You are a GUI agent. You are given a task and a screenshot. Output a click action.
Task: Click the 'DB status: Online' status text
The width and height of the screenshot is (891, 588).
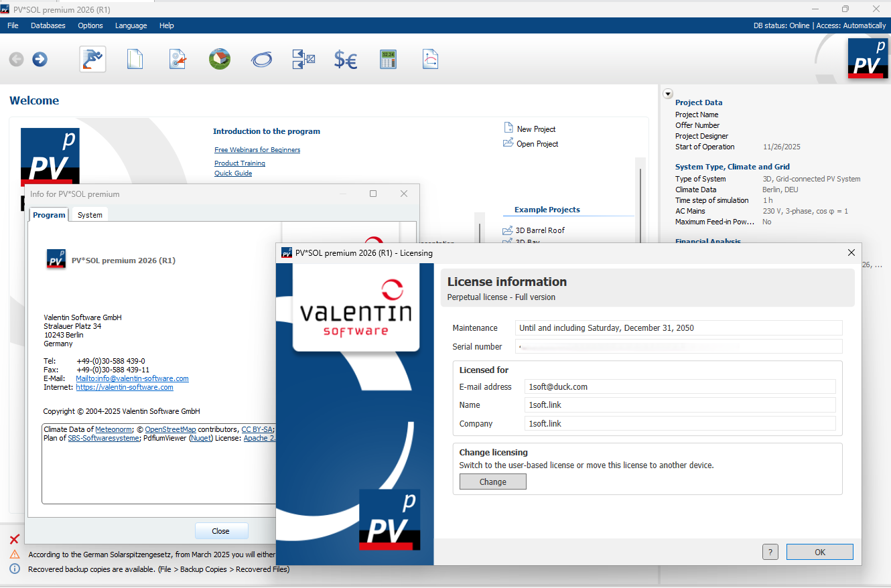(x=782, y=25)
